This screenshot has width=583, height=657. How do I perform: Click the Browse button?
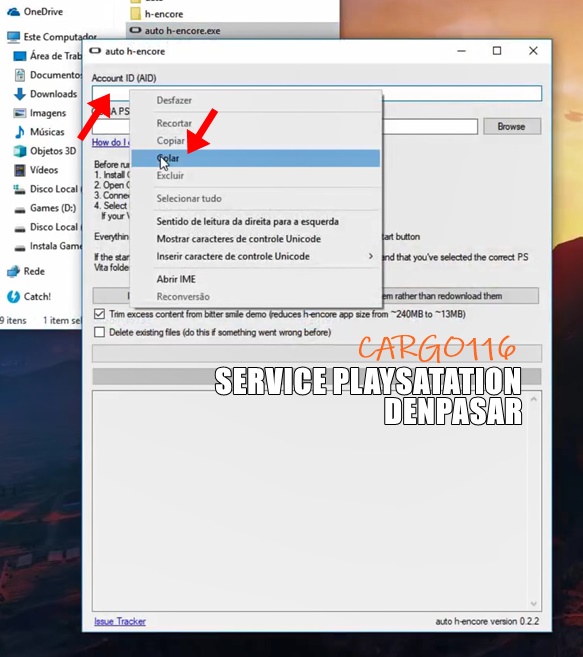click(x=512, y=127)
